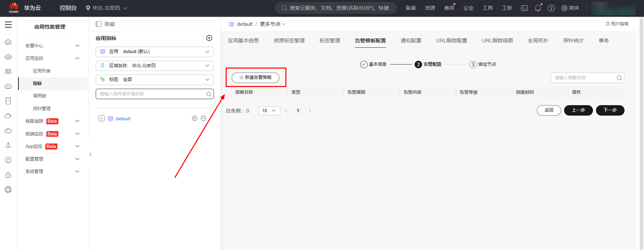This screenshot has height=250, width=644.
Task: Click the add icon beside 应用指标
Action: coord(209,38)
